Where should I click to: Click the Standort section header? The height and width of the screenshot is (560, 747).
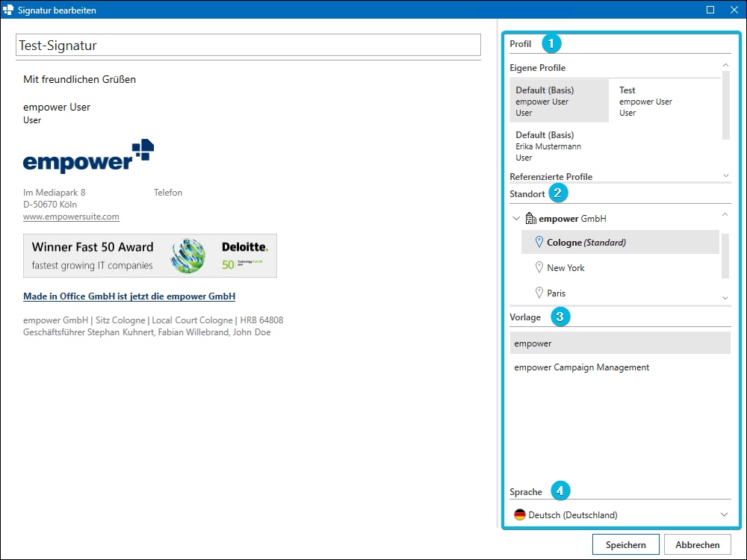[527, 194]
